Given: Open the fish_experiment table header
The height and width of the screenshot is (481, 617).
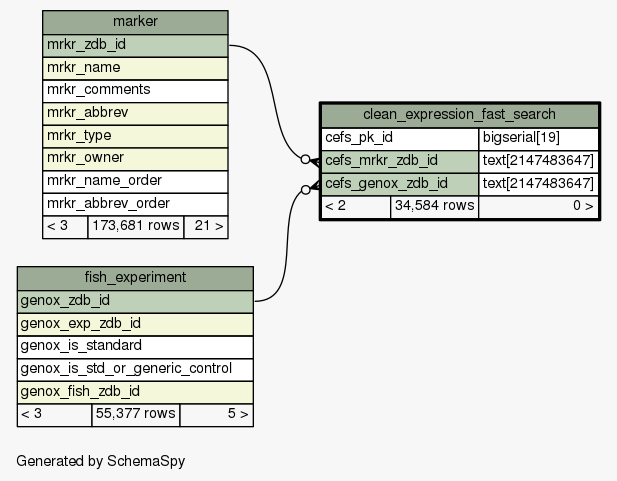Looking at the screenshot, I should tap(135, 277).
